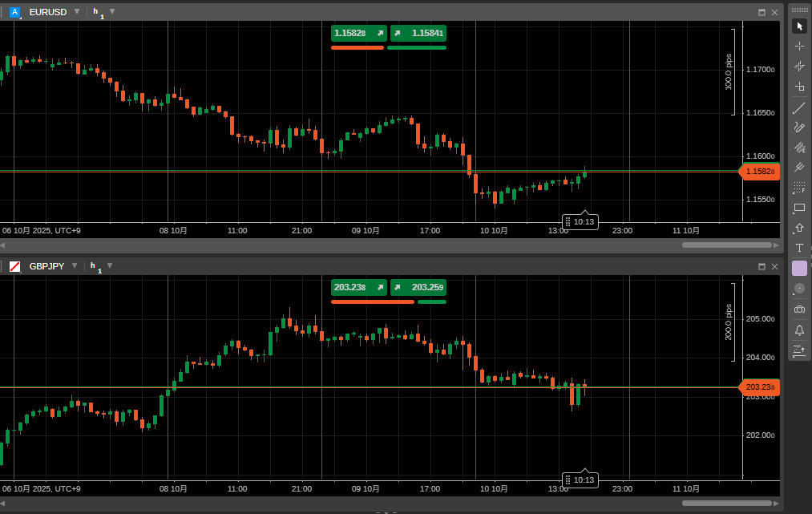Screen dimensions: 812x514
Task: Open EURUSD symbol dropdown
Action: coord(77,12)
